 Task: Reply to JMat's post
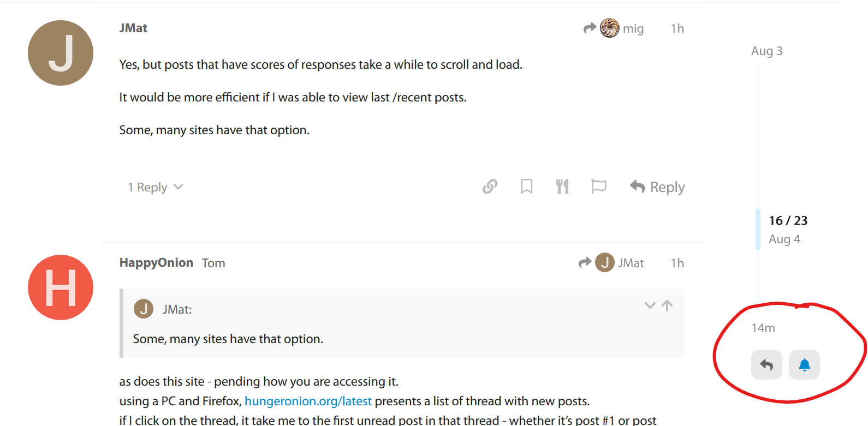point(657,187)
